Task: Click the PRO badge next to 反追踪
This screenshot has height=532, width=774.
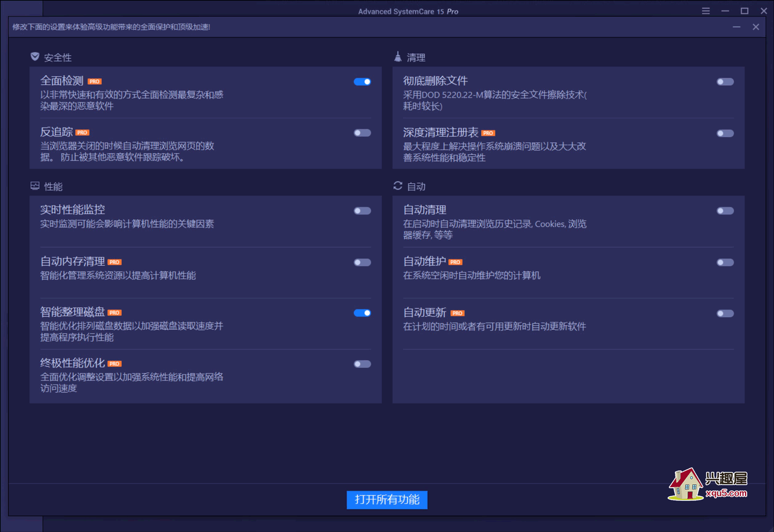Action: pos(83,133)
